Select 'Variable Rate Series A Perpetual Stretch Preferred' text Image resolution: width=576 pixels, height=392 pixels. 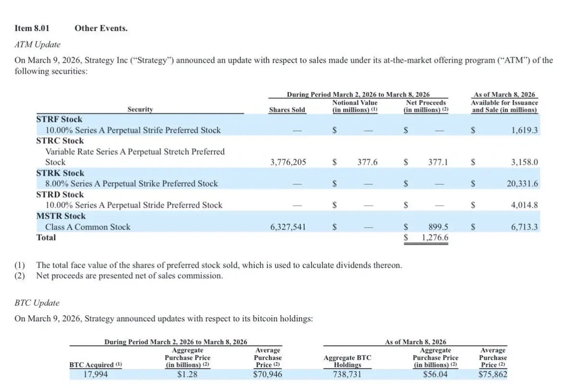tap(135, 152)
